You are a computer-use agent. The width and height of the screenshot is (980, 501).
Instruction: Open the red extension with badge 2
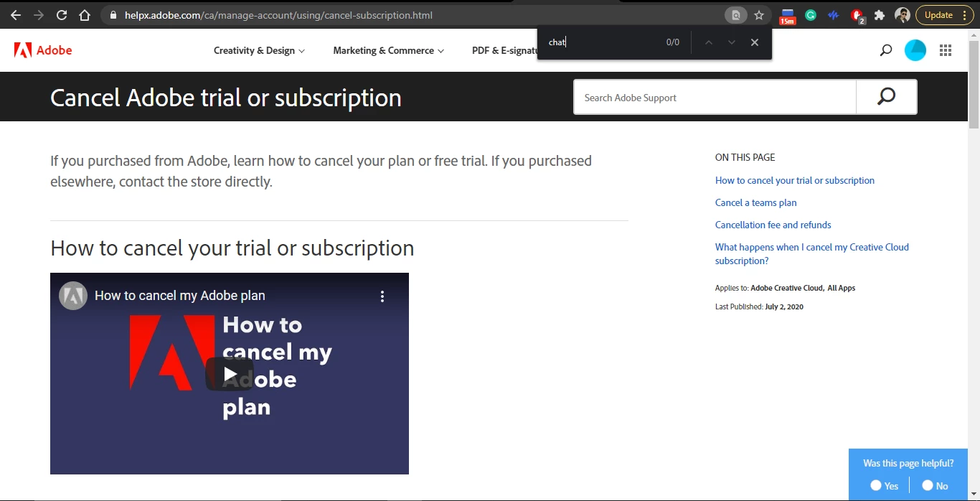(x=857, y=16)
